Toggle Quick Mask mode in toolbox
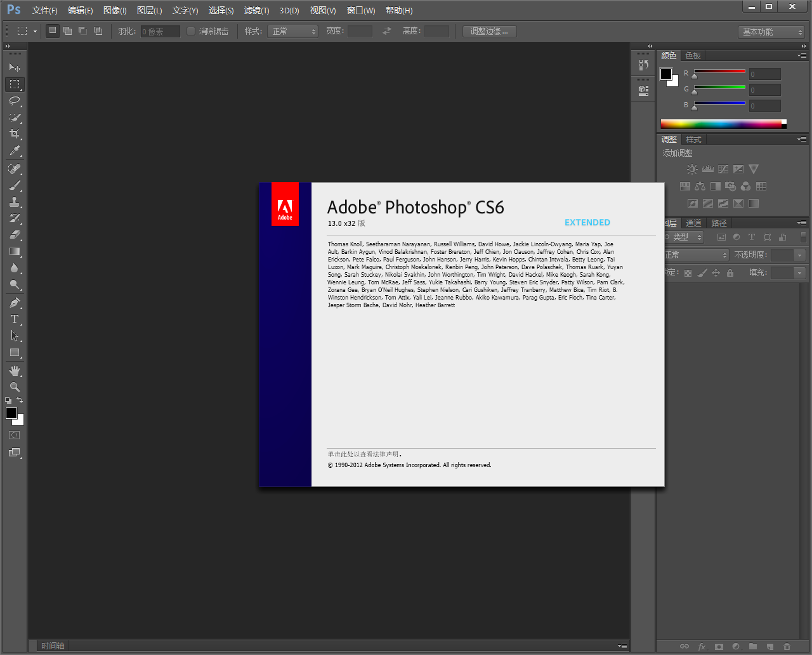812x655 pixels. pos(15,435)
